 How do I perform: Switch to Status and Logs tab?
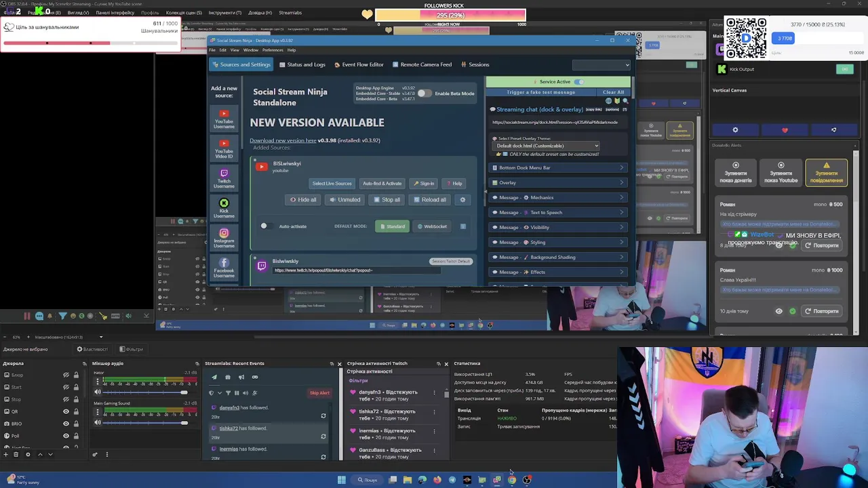click(302, 64)
